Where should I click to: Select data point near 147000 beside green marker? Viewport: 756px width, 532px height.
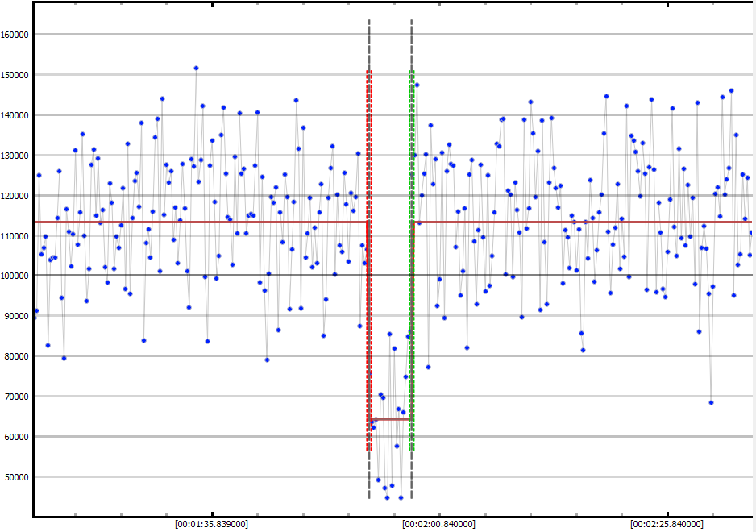click(x=417, y=85)
